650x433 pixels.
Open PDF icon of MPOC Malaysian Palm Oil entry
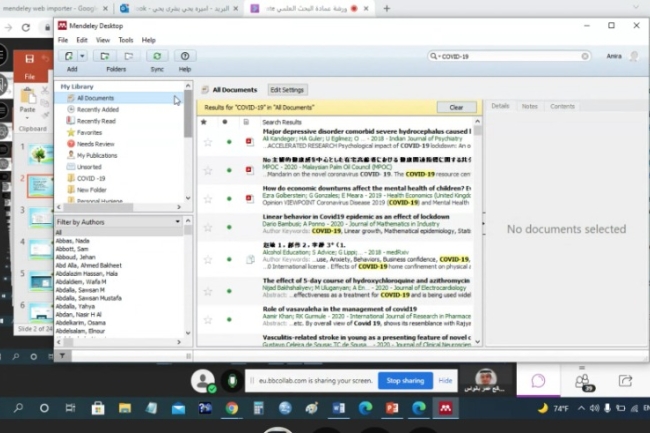[249, 170]
